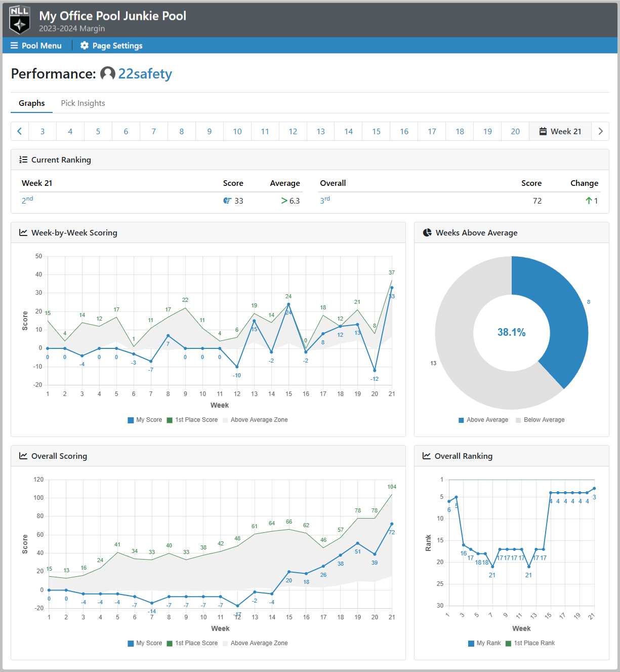Image resolution: width=620 pixels, height=672 pixels.
Task: Click the green up arrow beside Change 1
Action: tap(589, 201)
